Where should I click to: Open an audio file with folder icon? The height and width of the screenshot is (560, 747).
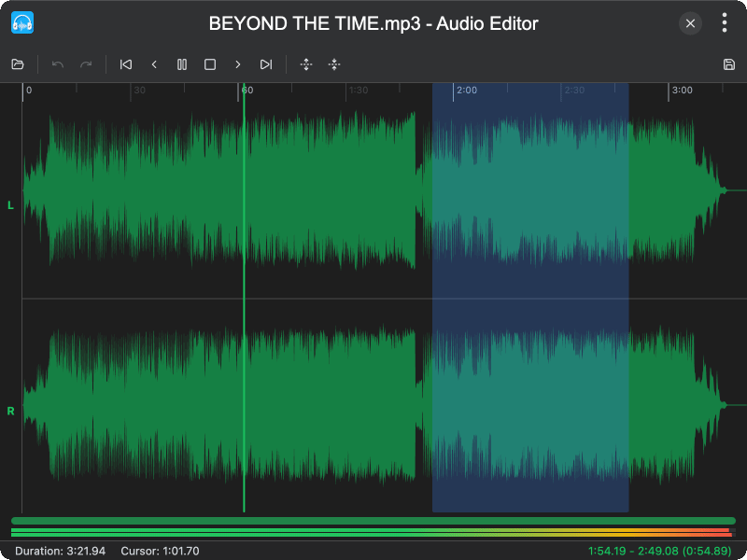(x=17, y=64)
